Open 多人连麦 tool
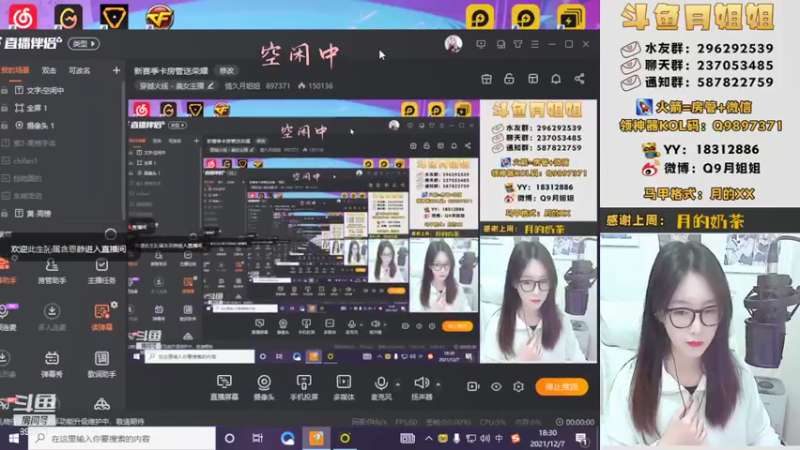The image size is (800, 450). click(52, 317)
